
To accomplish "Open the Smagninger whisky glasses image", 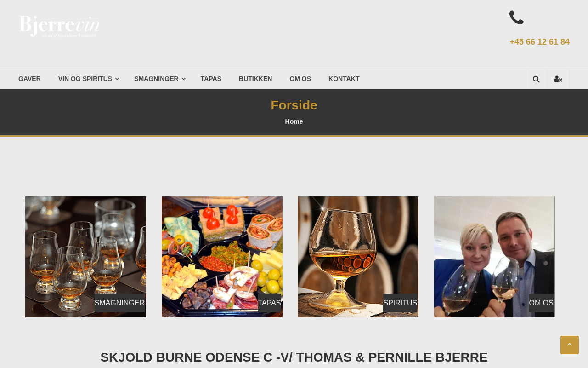I will (85, 257).
